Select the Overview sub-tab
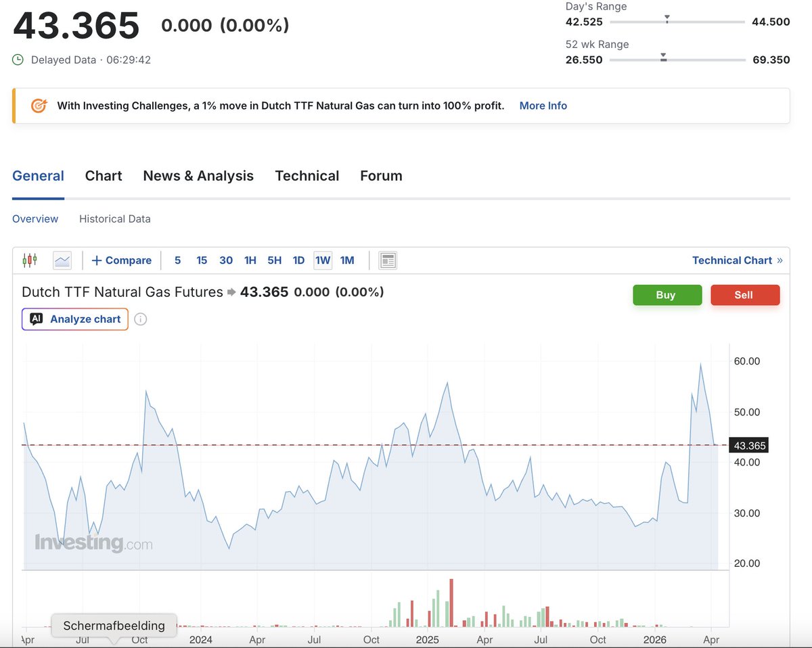This screenshot has height=648, width=812. (35, 219)
